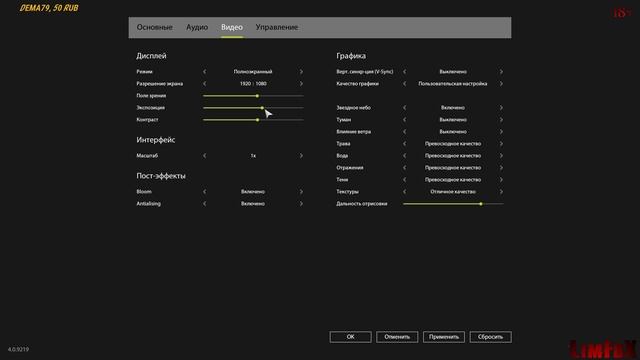Toggle Bloom using its right arrow

(x=301, y=192)
